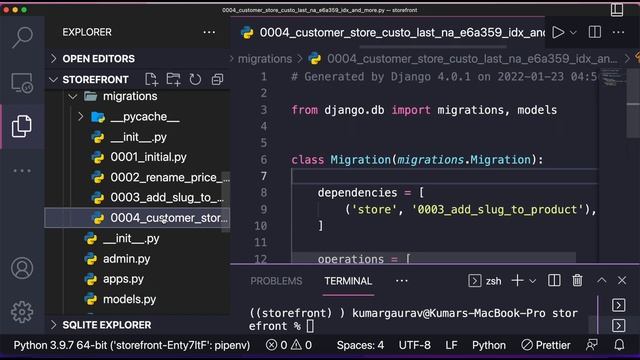Open editor more actions menu
This screenshot has width=640, height=360.
(x=618, y=32)
